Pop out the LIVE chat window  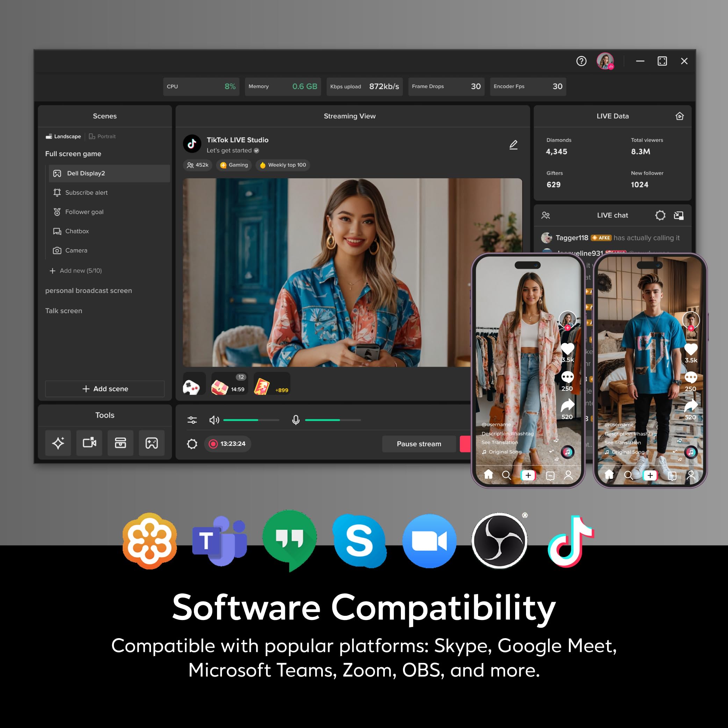[679, 215]
